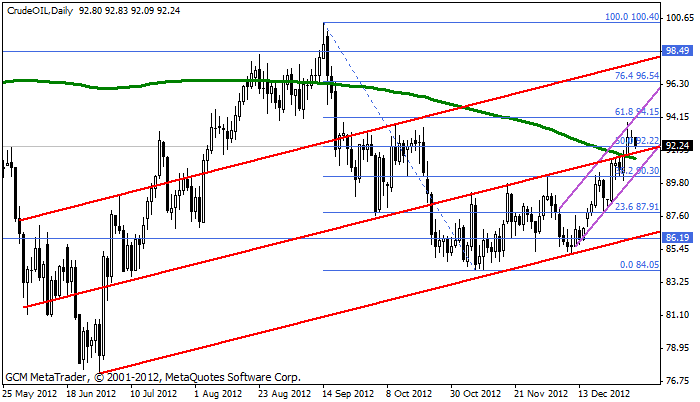This screenshot has height=402, width=700.
Task: Click the 25 May 2012 date label
Action: [29, 393]
